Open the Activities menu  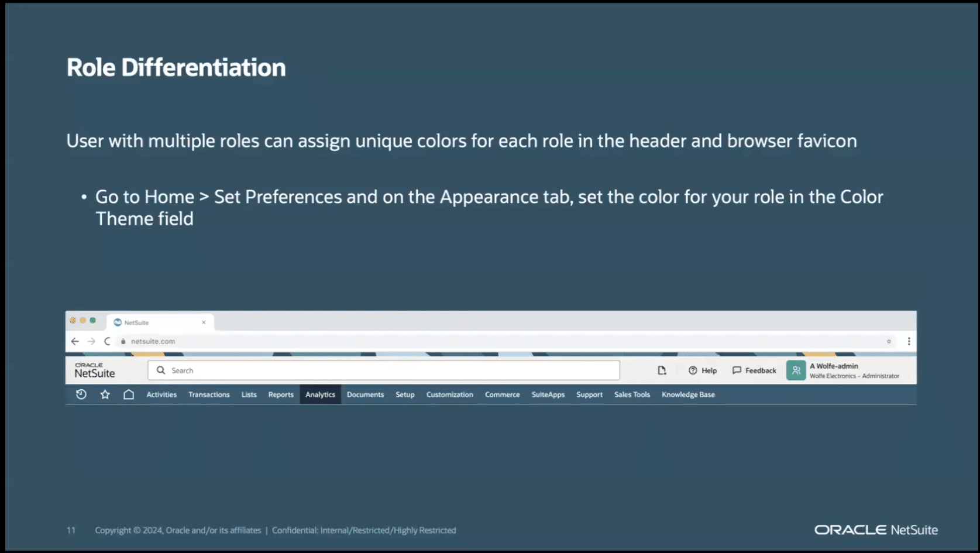(161, 394)
